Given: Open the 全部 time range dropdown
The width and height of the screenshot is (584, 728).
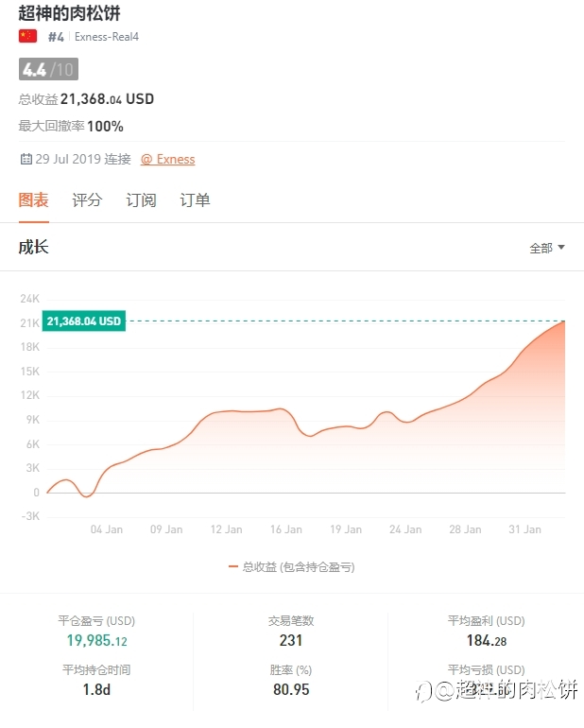Looking at the screenshot, I should pos(547,248).
